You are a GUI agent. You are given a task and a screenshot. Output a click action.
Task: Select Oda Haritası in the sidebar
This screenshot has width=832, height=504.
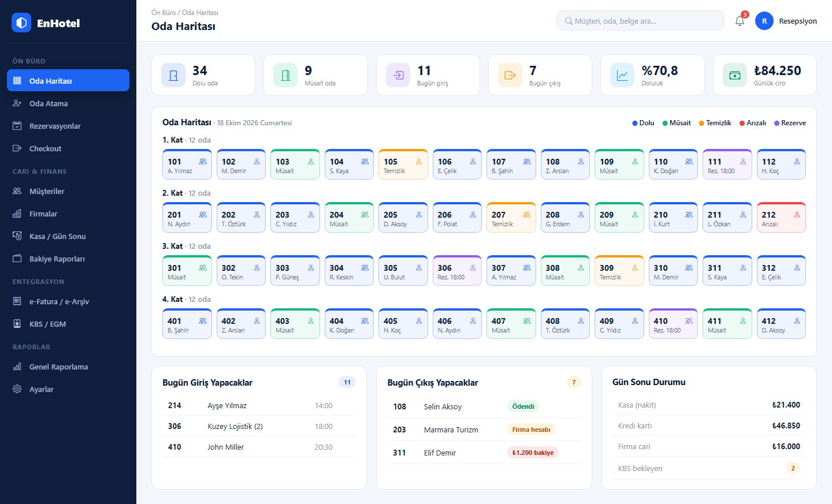(68, 81)
